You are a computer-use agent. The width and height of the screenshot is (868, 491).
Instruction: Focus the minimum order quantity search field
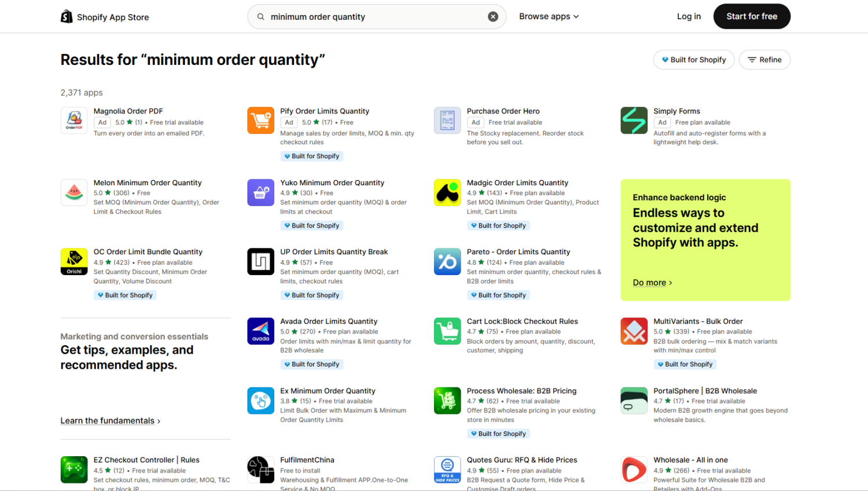tap(376, 17)
